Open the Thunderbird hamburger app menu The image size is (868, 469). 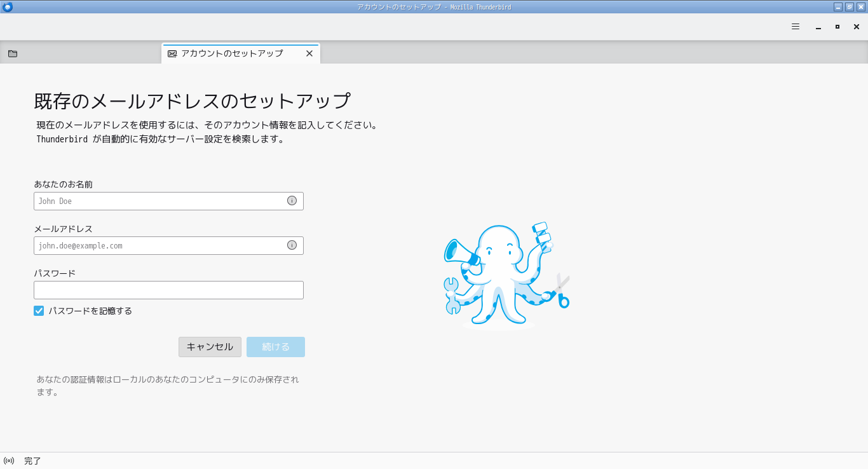(x=796, y=27)
